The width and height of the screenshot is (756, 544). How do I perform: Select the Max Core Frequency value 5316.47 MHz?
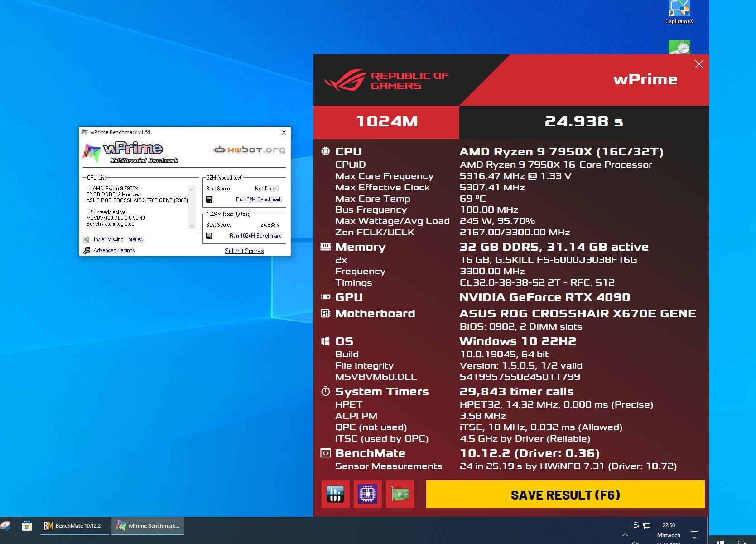(492, 176)
